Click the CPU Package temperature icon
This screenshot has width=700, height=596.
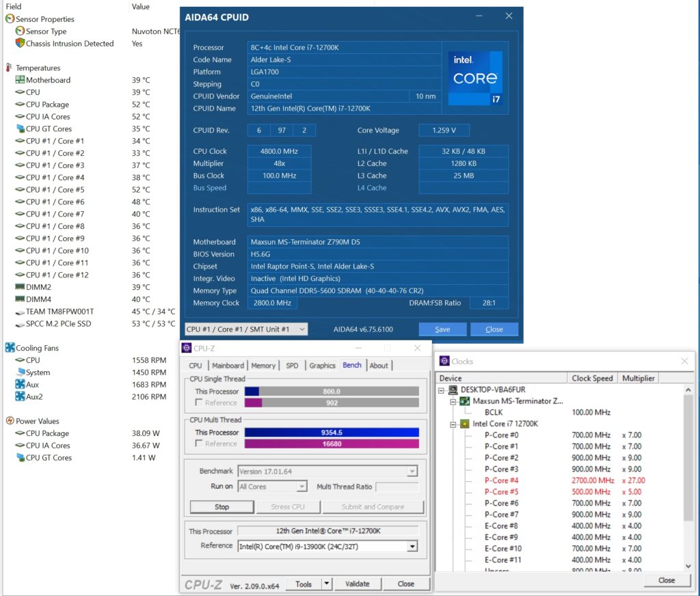point(20,104)
